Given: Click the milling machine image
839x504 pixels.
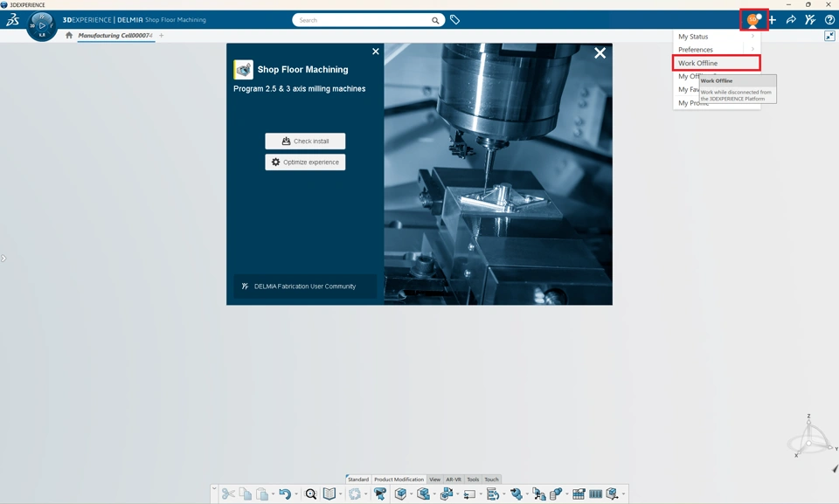Looking at the screenshot, I should pyautogui.click(x=498, y=175).
